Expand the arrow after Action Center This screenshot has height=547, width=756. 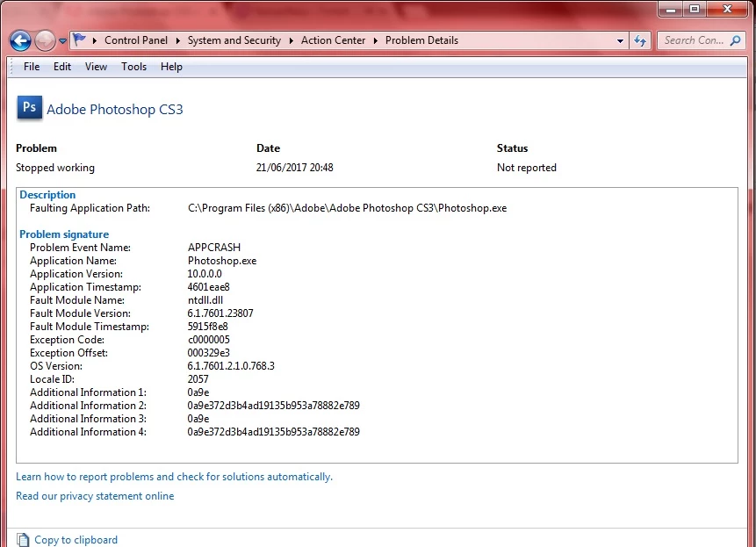(376, 40)
